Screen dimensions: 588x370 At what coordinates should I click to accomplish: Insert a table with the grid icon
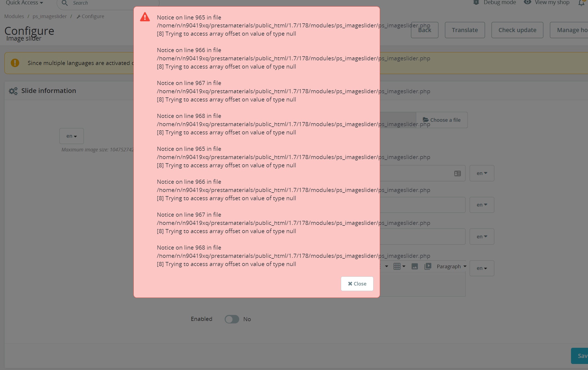pyautogui.click(x=397, y=266)
